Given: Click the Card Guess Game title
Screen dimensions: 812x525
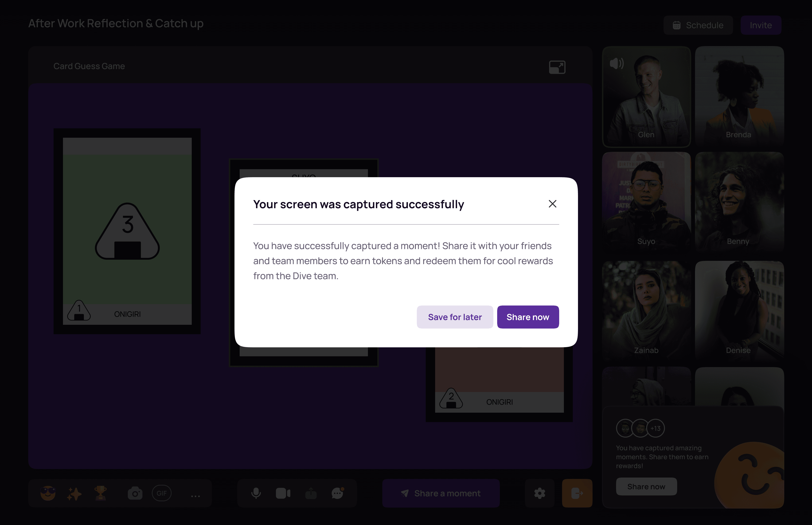Looking at the screenshot, I should coord(89,66).
